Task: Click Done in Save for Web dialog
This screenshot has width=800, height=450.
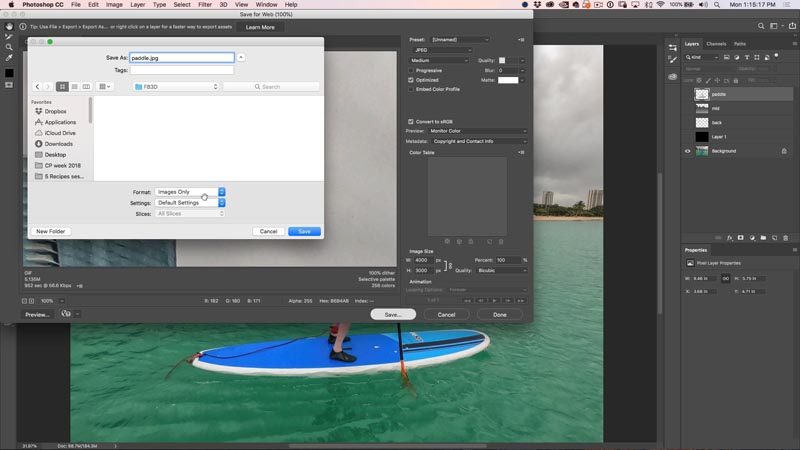Action: coord(500,315)
